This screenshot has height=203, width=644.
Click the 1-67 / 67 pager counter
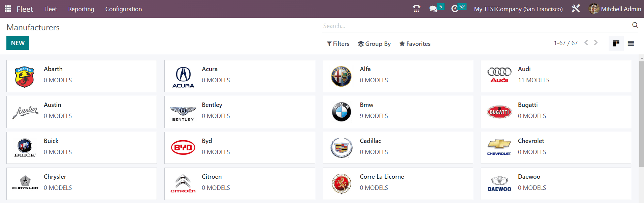[566, 43]
